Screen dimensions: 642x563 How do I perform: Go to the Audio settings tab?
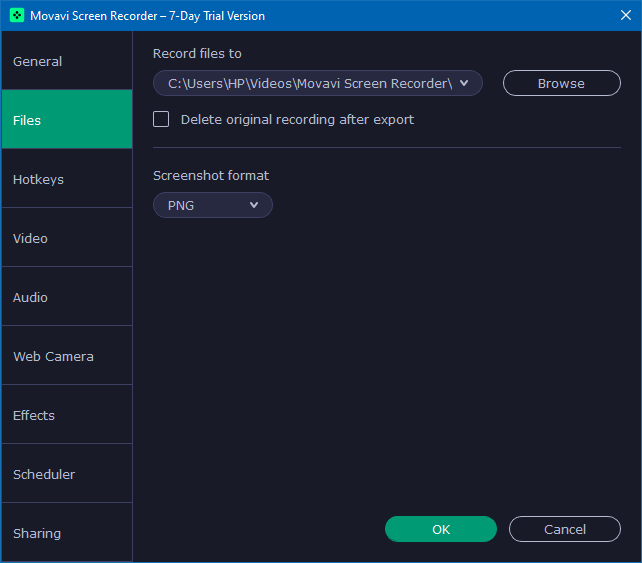tap(67, 296)
